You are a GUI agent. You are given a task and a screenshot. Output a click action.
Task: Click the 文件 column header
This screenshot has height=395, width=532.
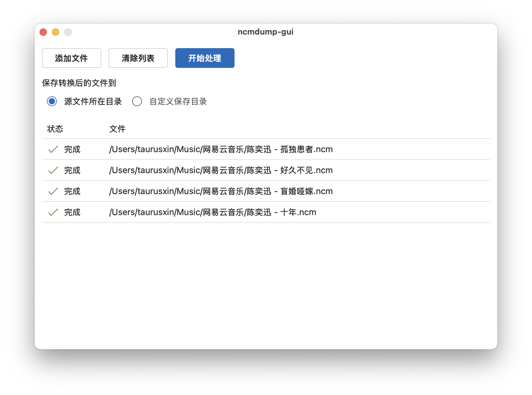[x=117, y=129]
